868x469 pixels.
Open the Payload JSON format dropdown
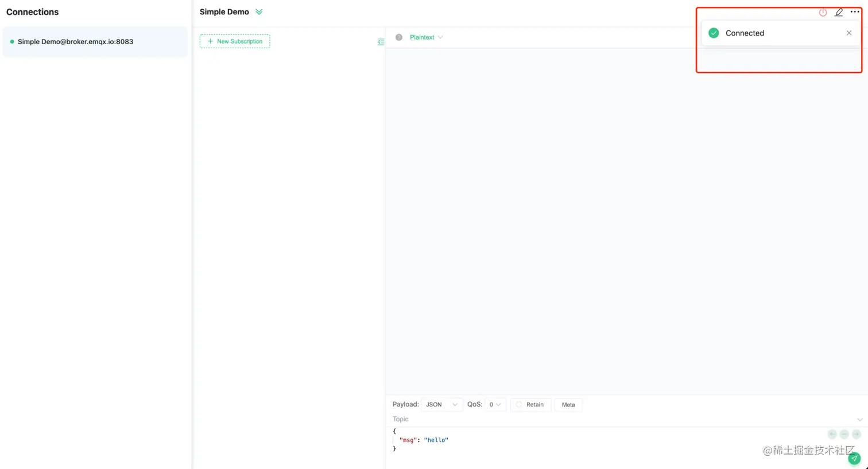[441, 405]
